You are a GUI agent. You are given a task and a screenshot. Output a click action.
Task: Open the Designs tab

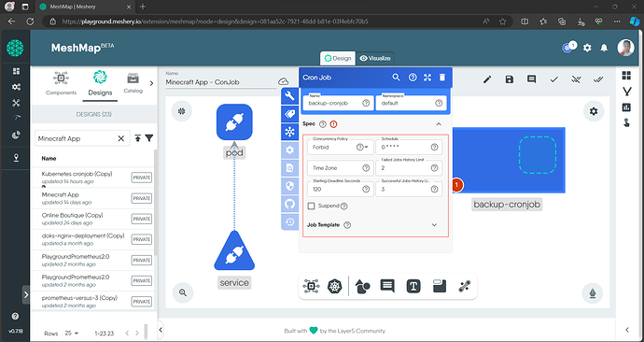pyautogui.click(x=100, y=83)
